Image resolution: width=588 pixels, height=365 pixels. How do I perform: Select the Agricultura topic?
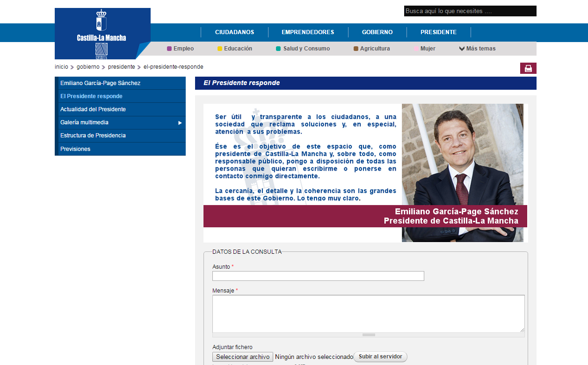tap(375, 49)
